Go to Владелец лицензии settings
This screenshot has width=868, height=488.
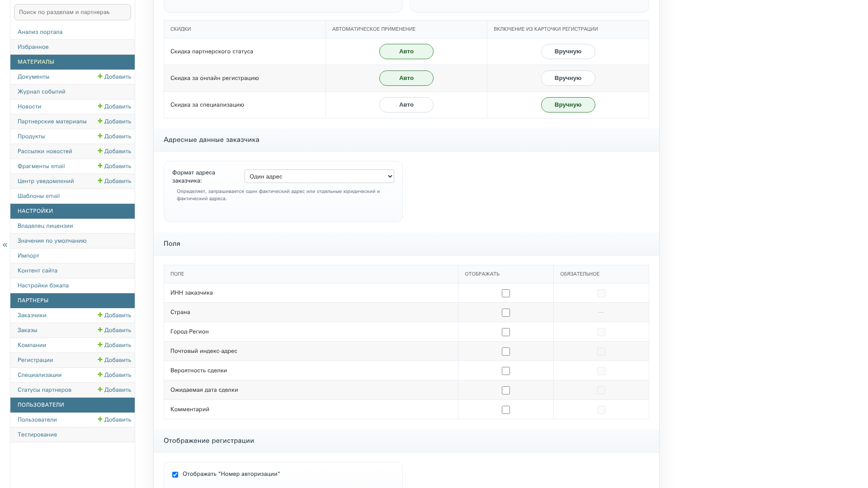coord(45,226)
